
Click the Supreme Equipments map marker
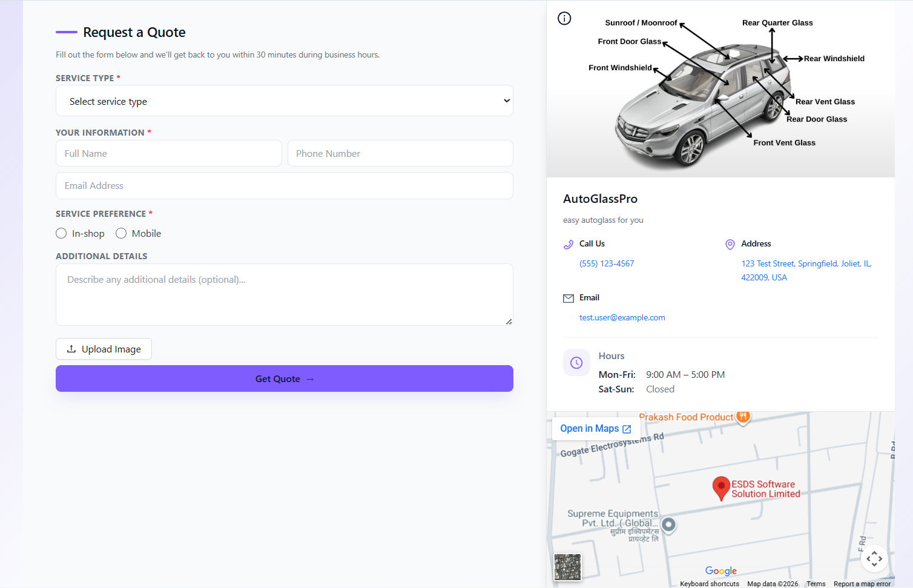[x=668, y=524]
